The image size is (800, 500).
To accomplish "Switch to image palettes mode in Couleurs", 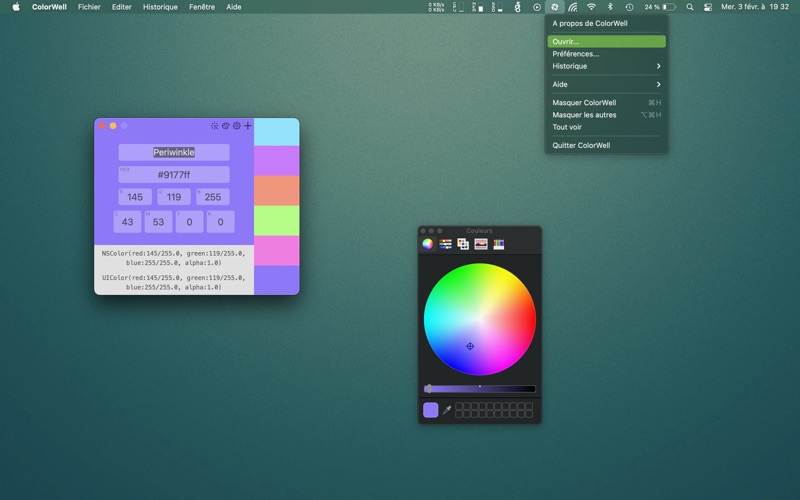I will 481,244.
